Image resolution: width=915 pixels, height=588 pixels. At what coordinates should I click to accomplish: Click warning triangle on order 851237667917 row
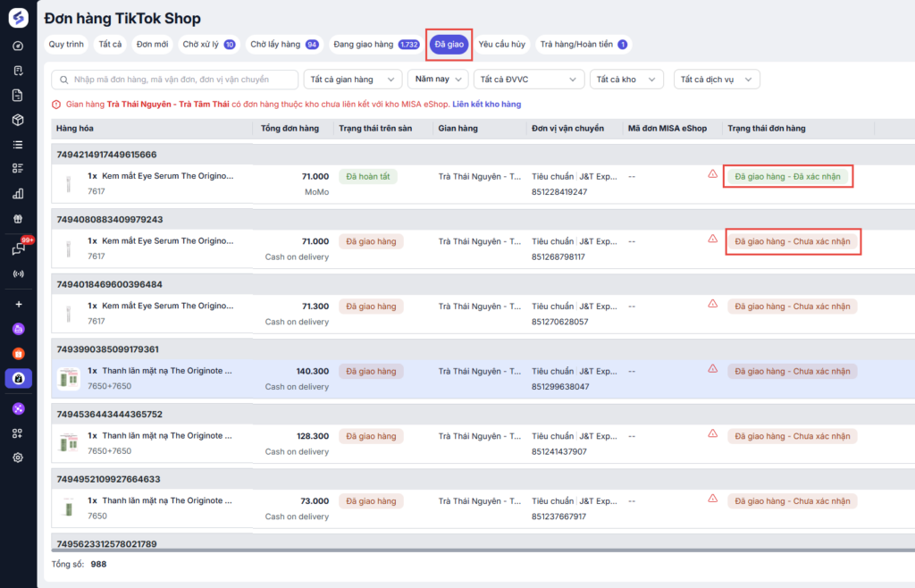point(712,498)
